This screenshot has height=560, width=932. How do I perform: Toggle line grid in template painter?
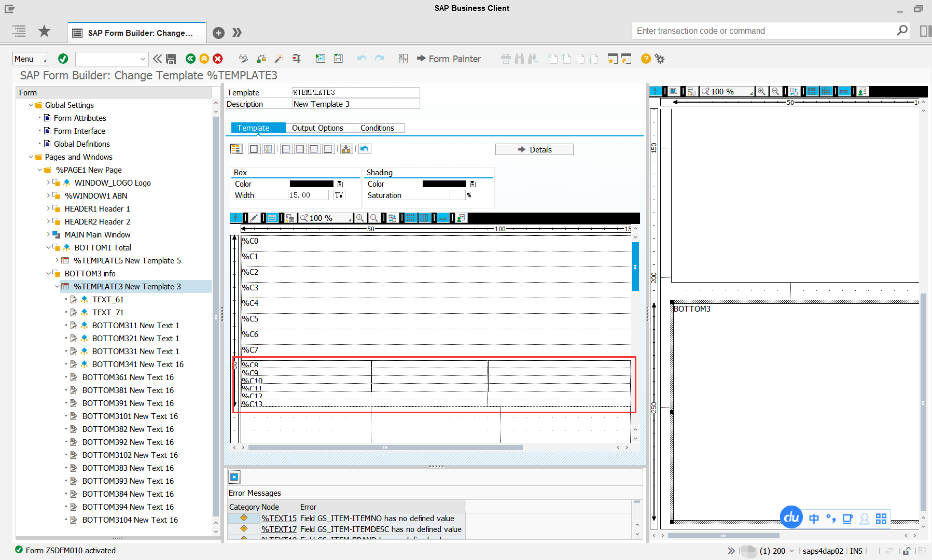coord(425,218)
